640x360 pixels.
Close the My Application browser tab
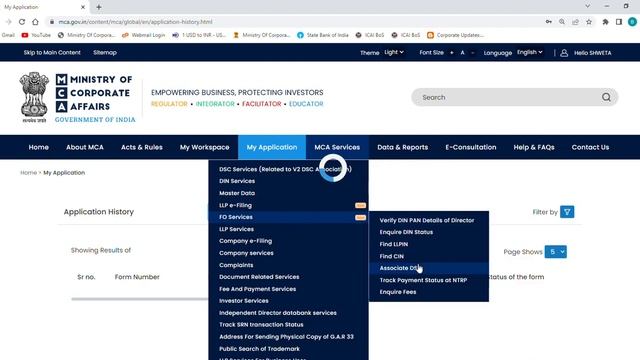coord(83,7)
